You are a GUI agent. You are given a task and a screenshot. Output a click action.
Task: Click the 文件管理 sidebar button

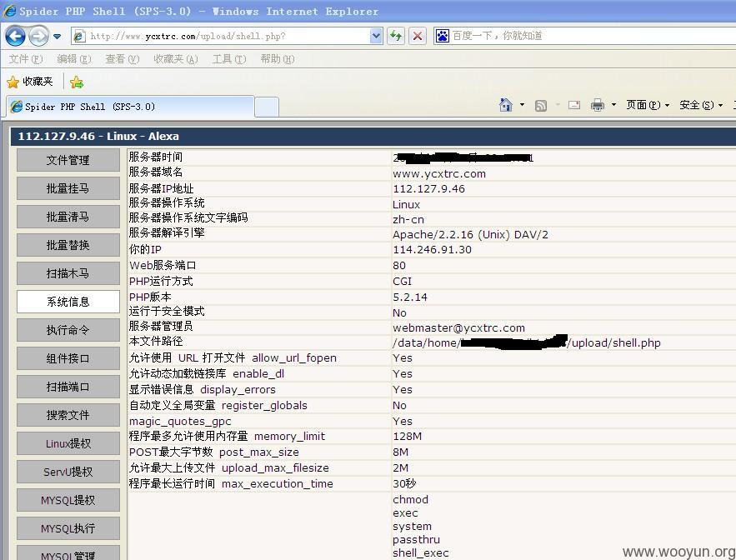68,160
